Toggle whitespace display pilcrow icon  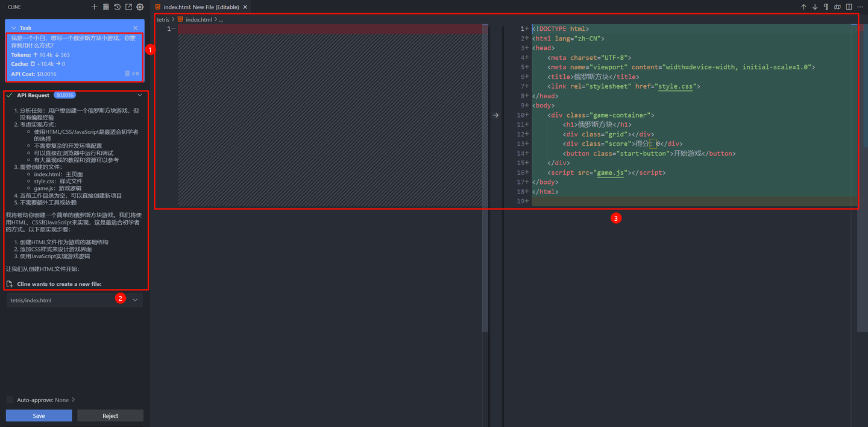826,7
